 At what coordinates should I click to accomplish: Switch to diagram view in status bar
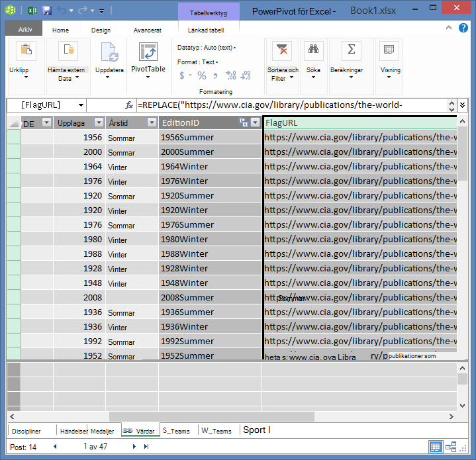click(x=451, y=447)
